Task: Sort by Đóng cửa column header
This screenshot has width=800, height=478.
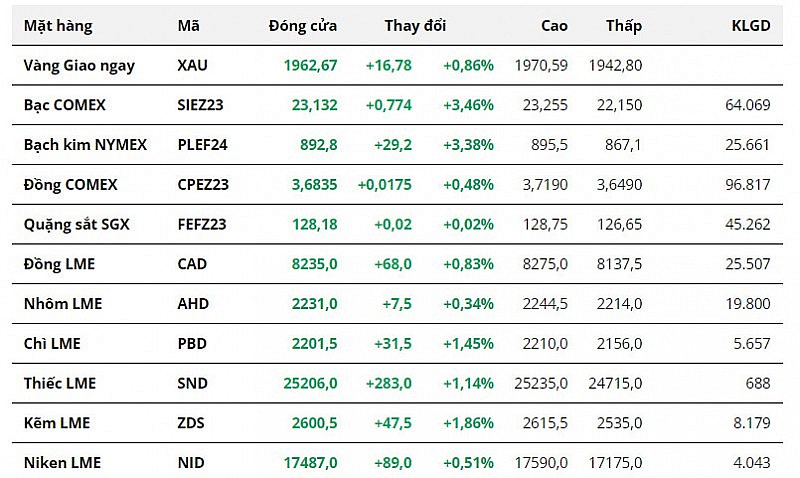Action: click(302, 26)
